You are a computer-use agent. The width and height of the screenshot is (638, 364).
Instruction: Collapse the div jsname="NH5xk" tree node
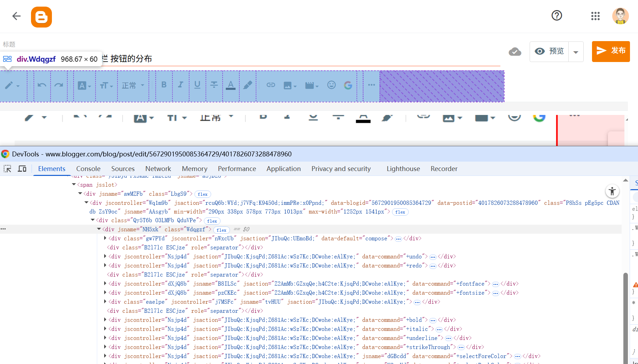click(99, 229)
